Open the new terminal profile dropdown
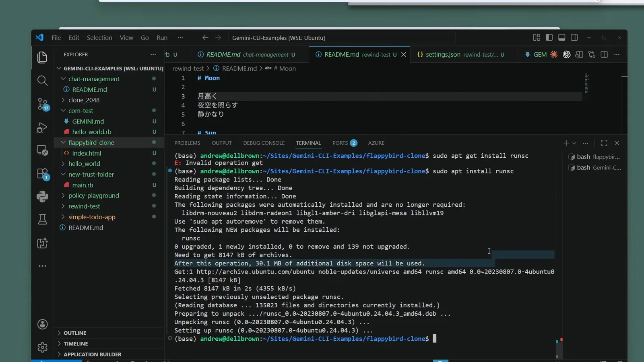644x362 pixels. [574, 143]
